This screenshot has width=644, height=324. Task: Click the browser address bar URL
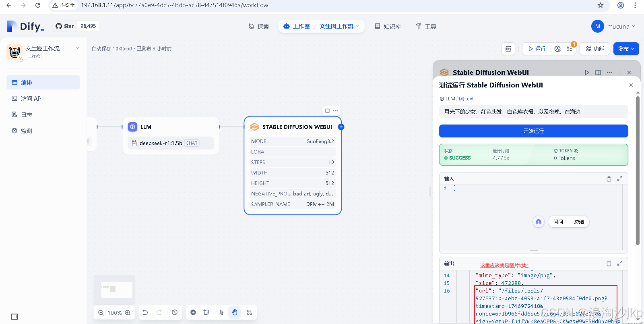point(174,5)
